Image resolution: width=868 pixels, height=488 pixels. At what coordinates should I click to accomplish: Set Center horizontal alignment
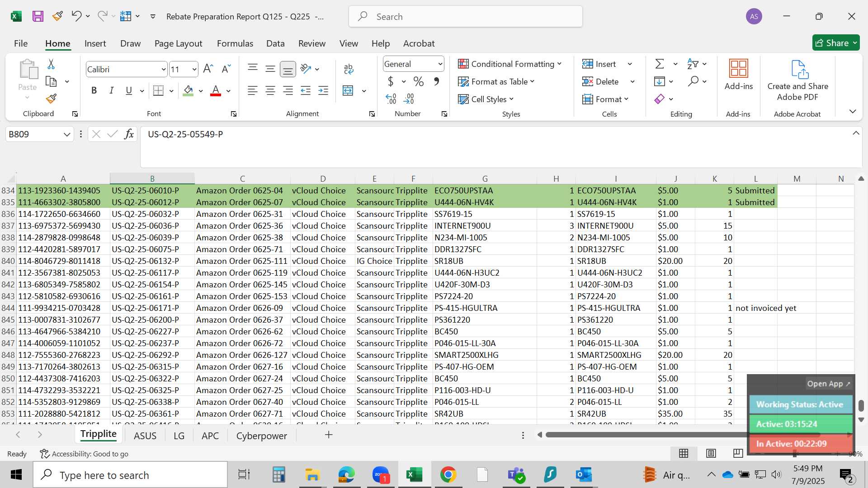pos(270,90)
